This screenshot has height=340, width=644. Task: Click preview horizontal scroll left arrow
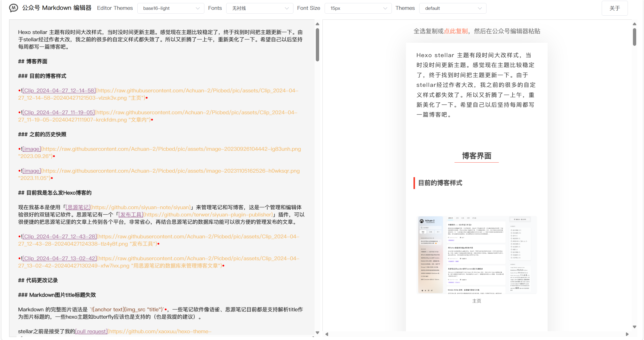327,334
